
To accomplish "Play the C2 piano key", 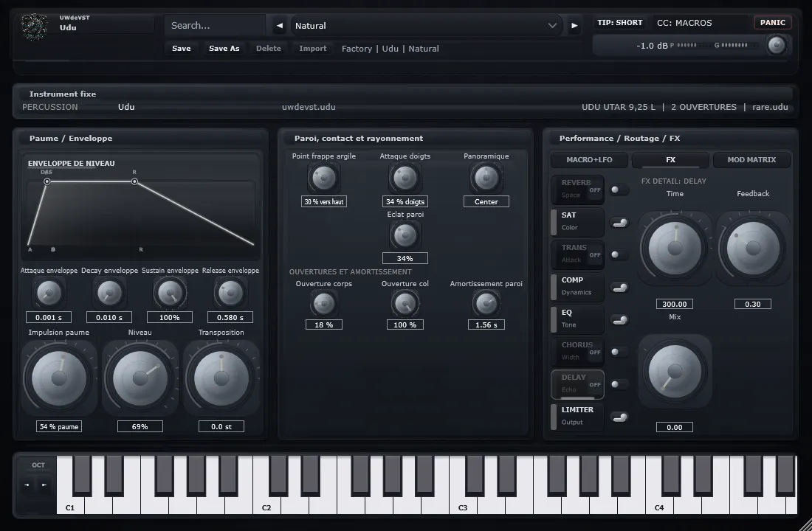I will click(266, 504).
